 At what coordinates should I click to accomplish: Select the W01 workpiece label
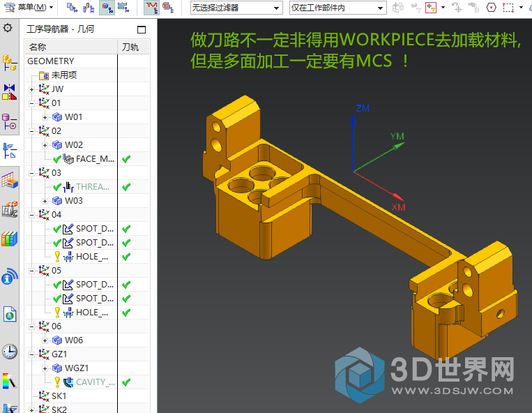pos(74,117)
